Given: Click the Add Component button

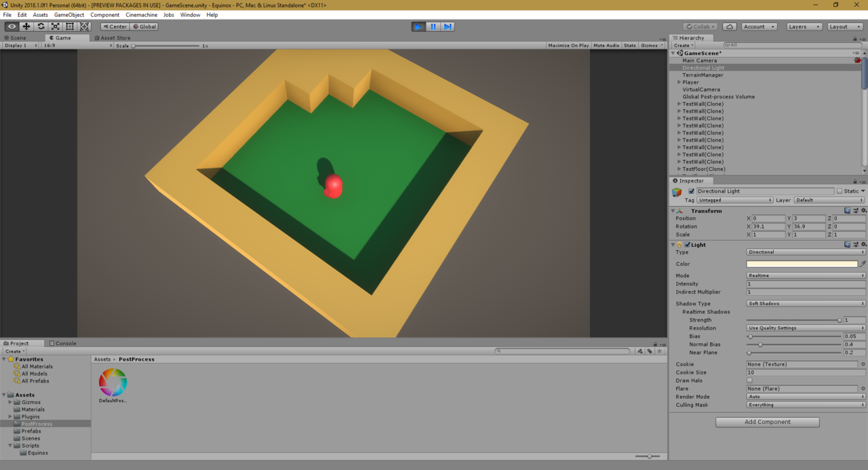Looking at the screenshot, I should click(767, 422).
